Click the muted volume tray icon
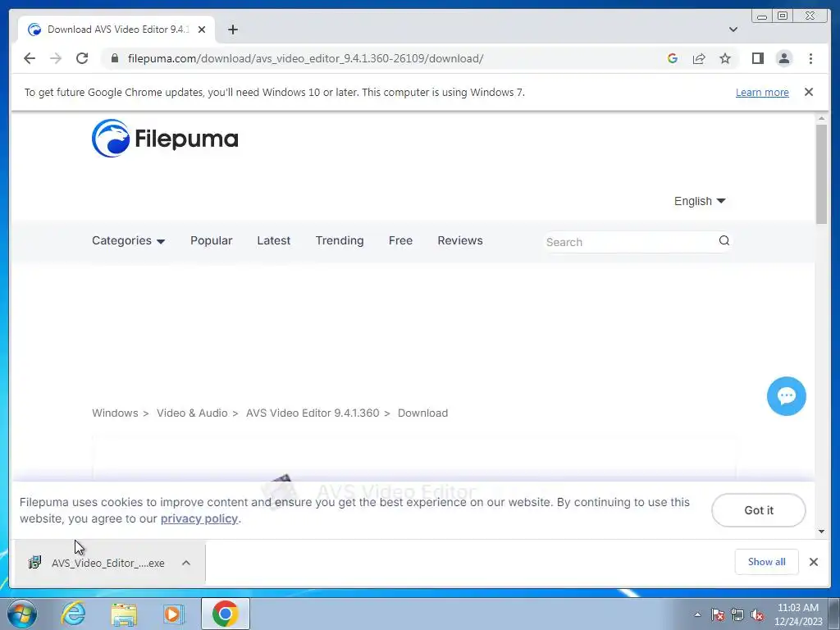Screen dimensions: 840x630 click(x=757, y=614)
